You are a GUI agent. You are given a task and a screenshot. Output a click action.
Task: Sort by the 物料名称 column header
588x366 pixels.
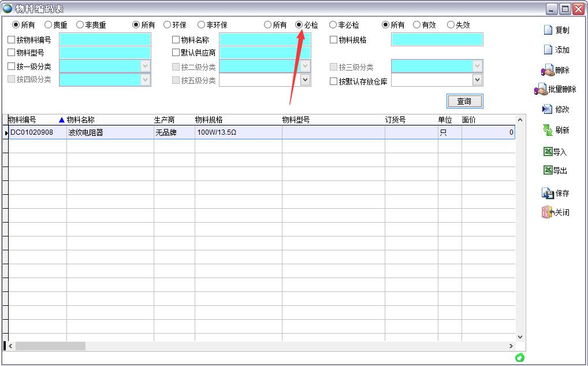[x=81, y=120]
